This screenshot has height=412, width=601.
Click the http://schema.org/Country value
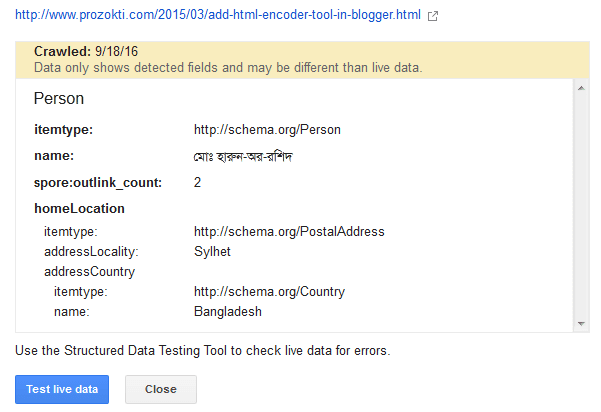pos(269,291)
